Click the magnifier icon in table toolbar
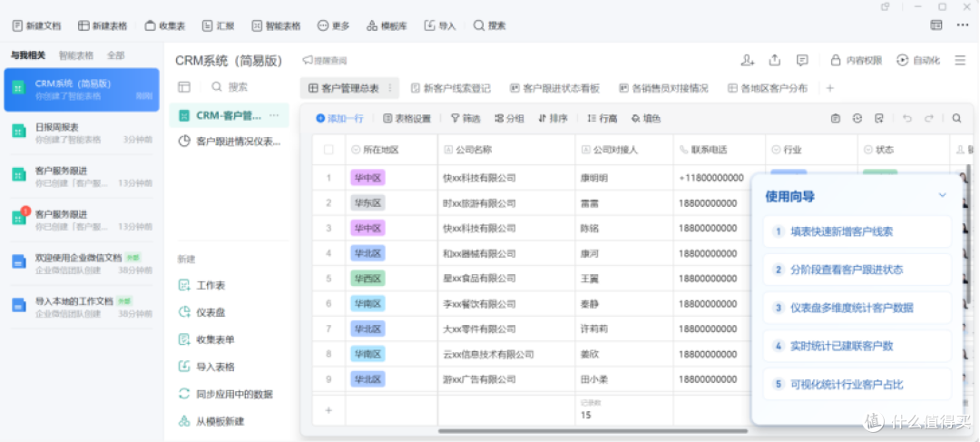The image size is (980, 442). click(x=957, y=118)
